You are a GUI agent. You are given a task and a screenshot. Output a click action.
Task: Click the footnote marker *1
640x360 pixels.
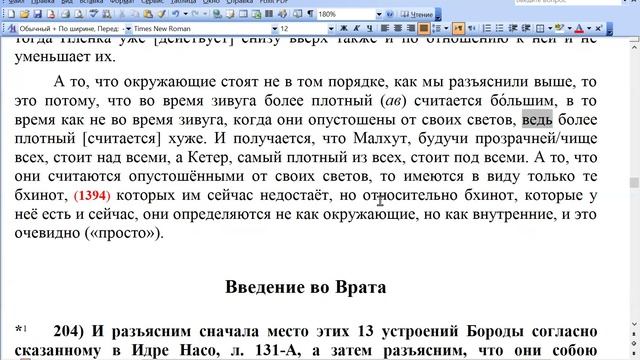[21, 329]
